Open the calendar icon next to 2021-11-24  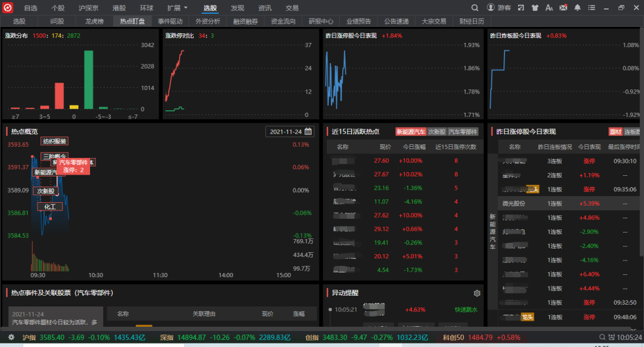[x=308, y=131]
